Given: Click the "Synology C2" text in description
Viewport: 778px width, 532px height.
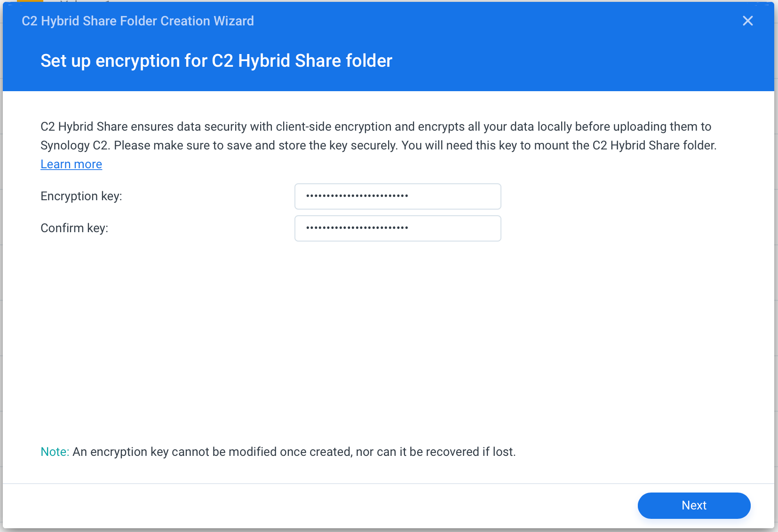Looking at the screenshot, I should (74, 145).
